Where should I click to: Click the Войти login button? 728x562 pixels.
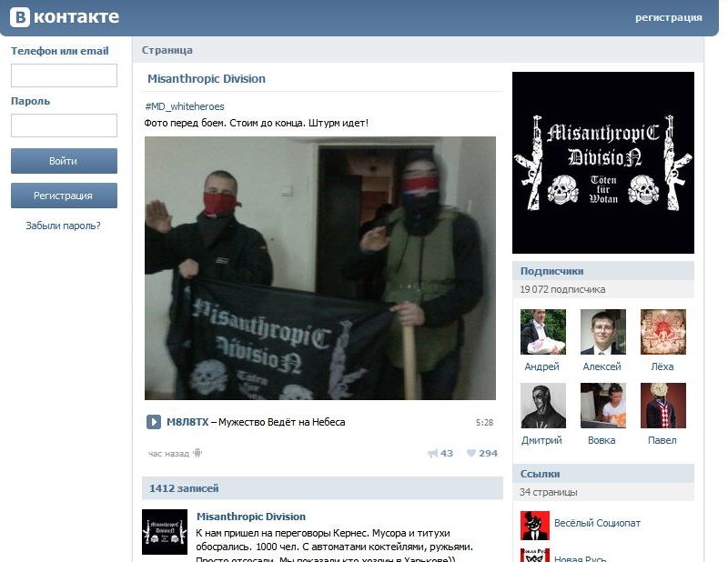coord(64,161)
